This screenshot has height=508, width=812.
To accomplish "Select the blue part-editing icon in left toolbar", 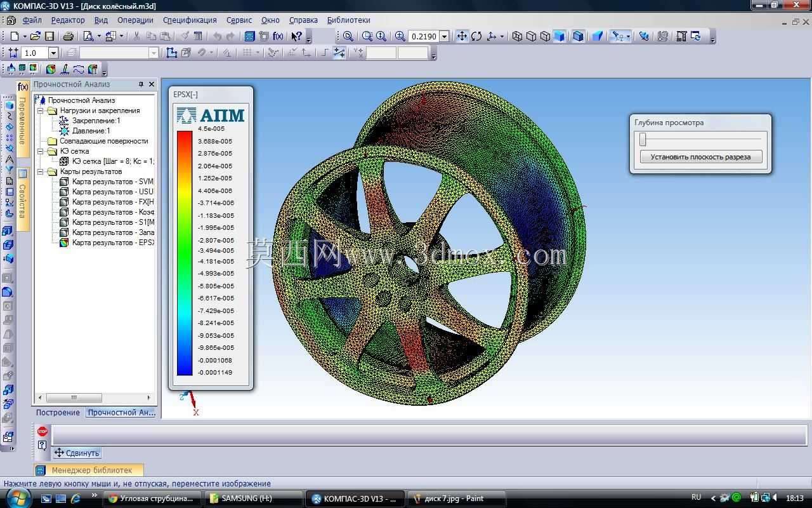I will point(8,105).
